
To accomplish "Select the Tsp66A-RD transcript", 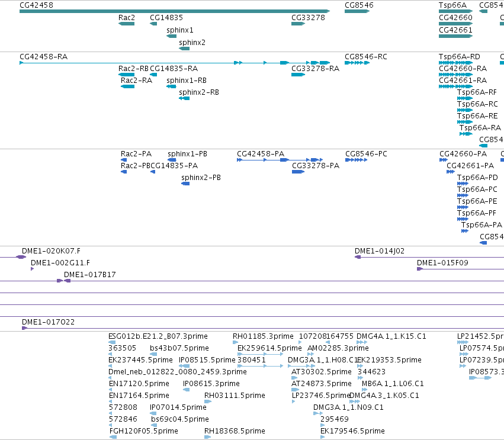I will [455, 63].
